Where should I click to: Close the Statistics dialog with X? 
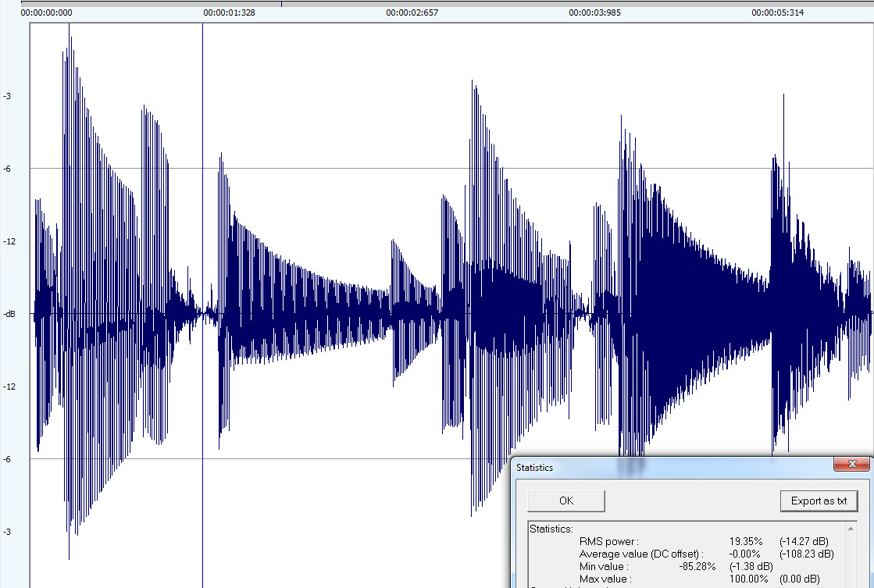851,465
